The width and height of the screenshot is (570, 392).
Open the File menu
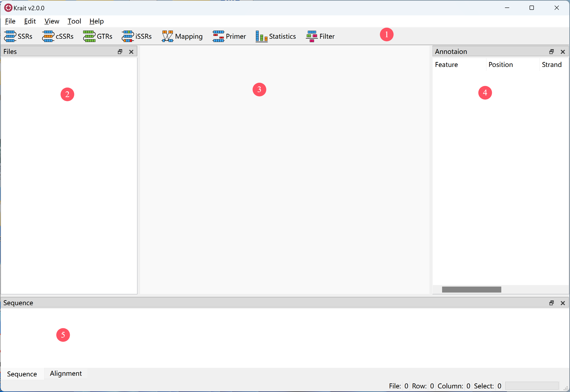click(x=10, y=21)
